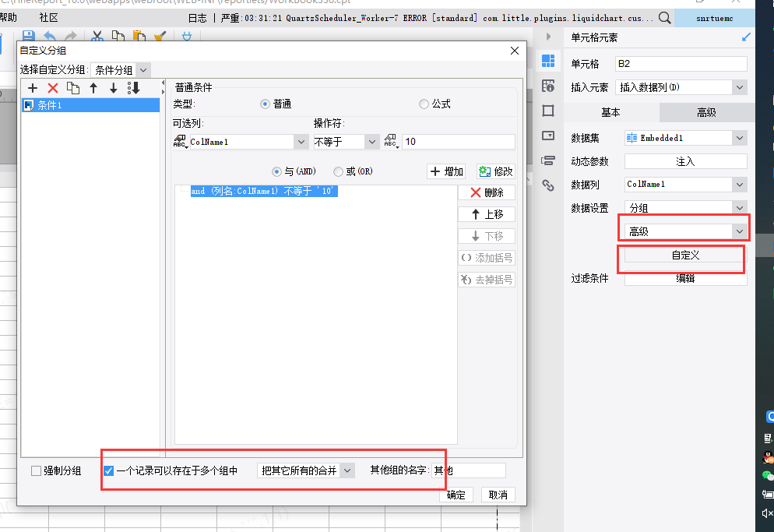Select the 与(AND) radio button

(276, 172)
